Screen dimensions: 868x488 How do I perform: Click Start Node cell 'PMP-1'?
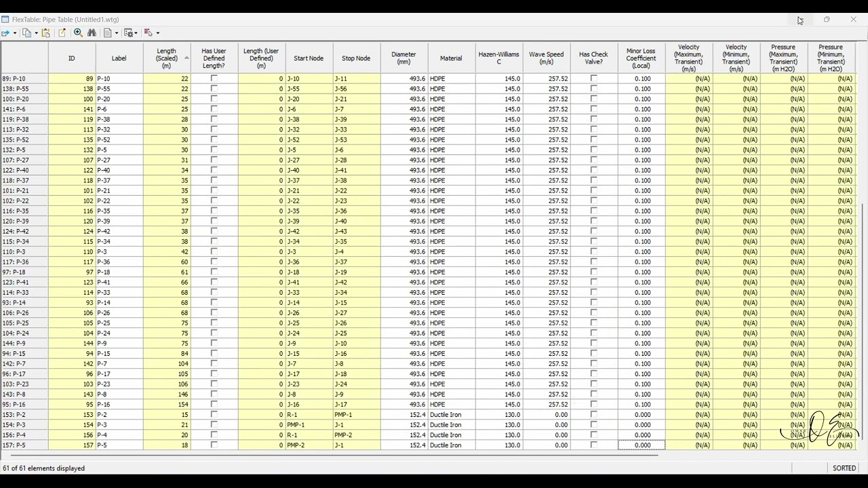coord(309,425)
